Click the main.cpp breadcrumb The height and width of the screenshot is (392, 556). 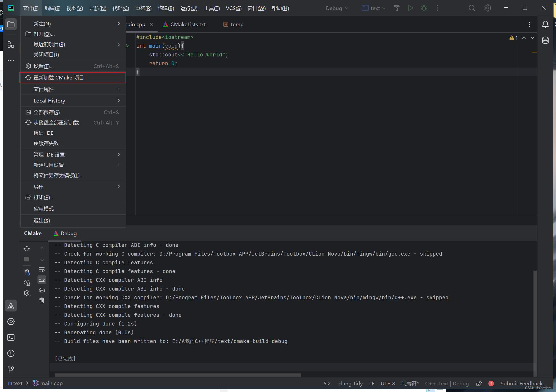click(x=48, y=383)
